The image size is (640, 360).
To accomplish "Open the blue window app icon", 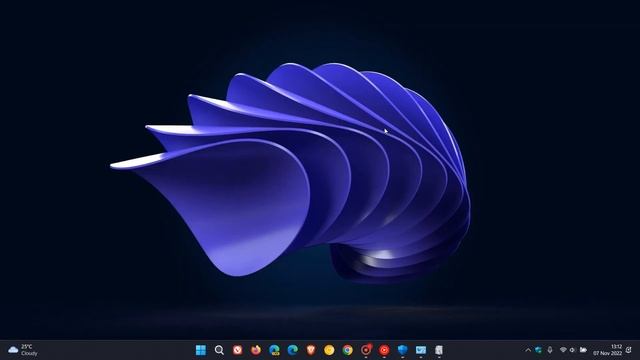I will point(421,350).
